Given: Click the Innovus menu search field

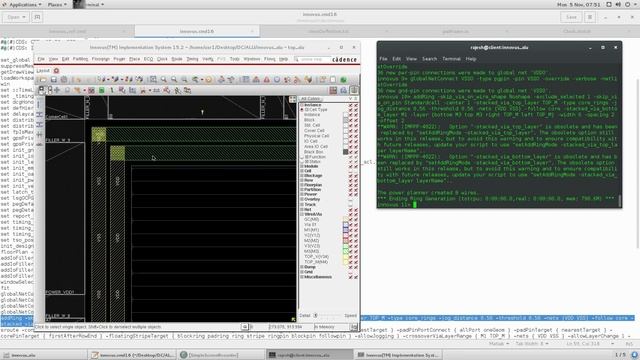Looking at the screenshot, I should click(x=313, y=59).
